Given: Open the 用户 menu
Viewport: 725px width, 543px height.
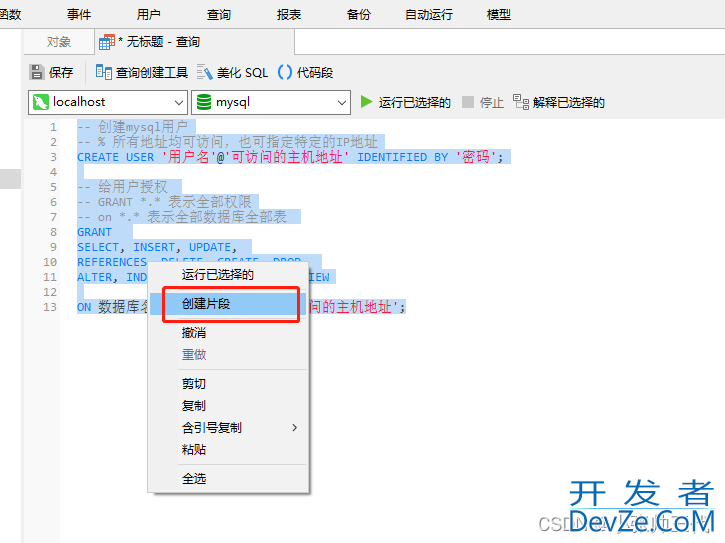Looking at the screenshot, I should pyautogui.click(x=148, y=15).
